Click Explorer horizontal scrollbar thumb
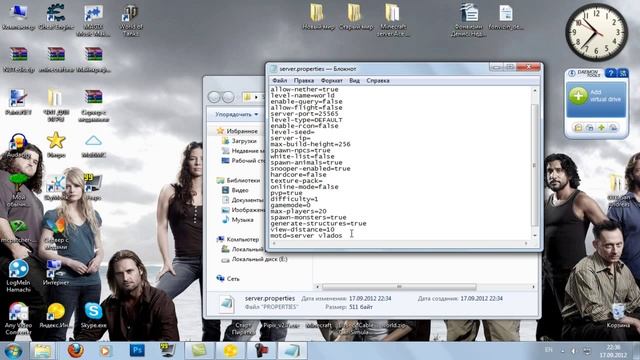 (399, 287)
